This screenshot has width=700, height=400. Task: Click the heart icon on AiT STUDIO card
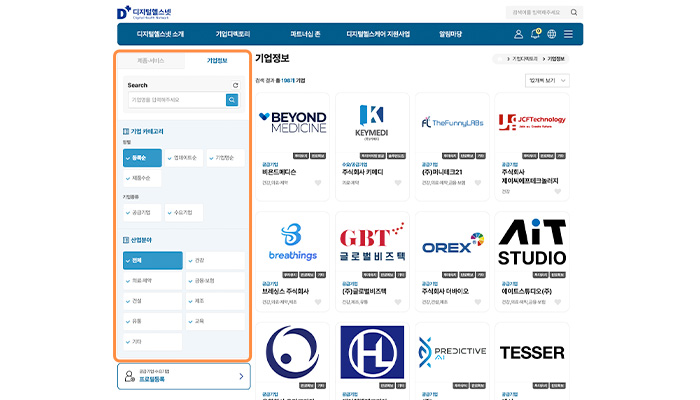558,302
